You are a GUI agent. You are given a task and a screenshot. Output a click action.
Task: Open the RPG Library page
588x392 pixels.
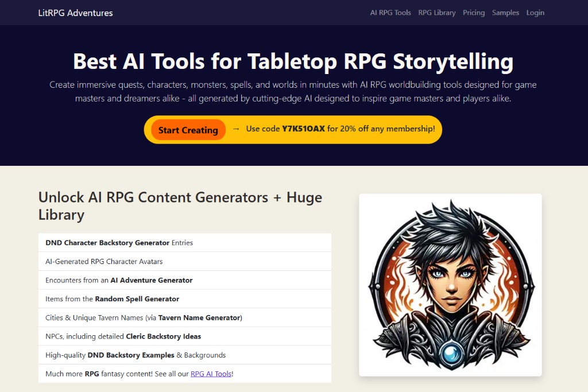[436, 12]
